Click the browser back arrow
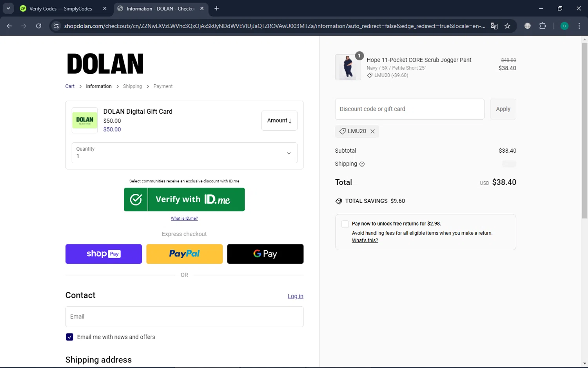 click(9, 26)
